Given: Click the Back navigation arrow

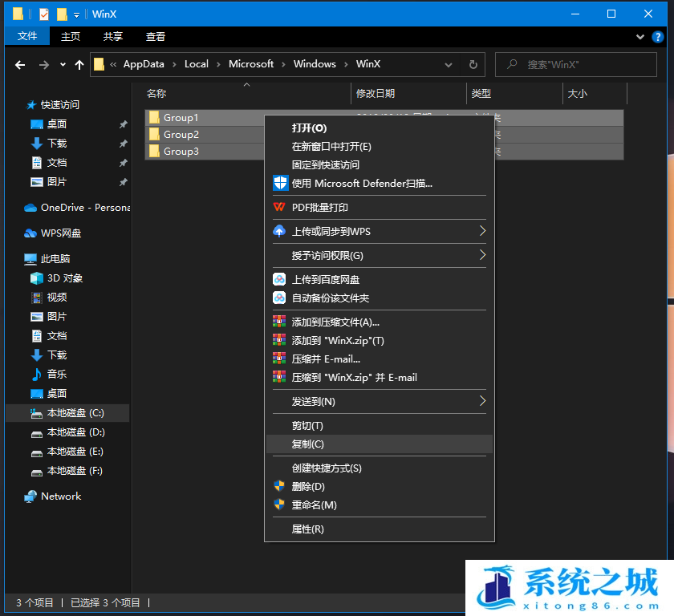Looking at the screenshot, I should 20,65.
